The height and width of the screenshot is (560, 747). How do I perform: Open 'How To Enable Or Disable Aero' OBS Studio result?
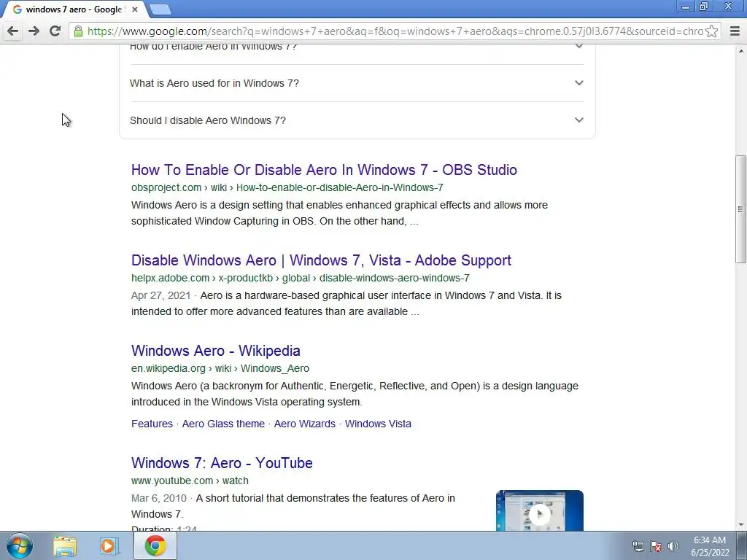point(324,170)
